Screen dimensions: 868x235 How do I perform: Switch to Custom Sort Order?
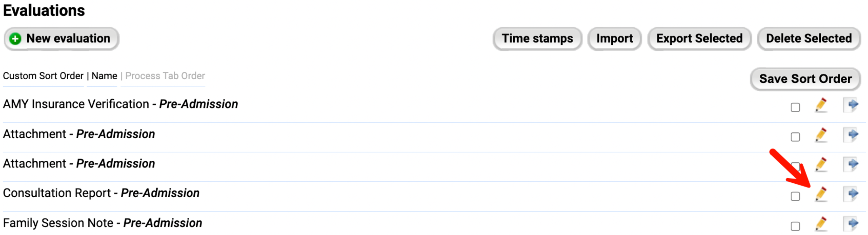(43, 76)
